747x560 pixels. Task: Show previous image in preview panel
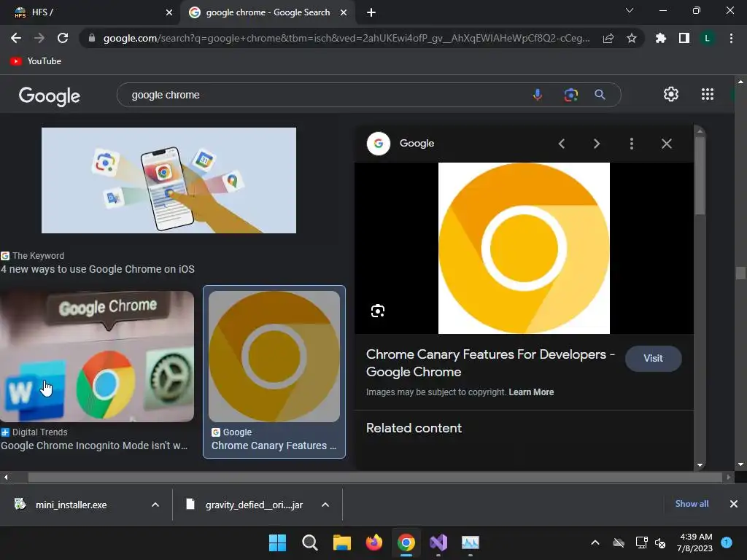click(x=562, y=144)
